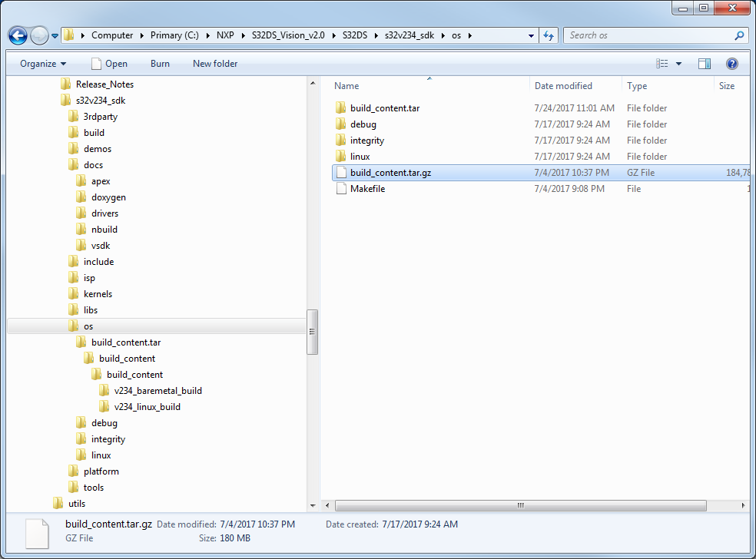The width and height of the screenshot is (756, 559).
Task: Select v234_linux_build in the tree
Action: click(x=147, y=407)
